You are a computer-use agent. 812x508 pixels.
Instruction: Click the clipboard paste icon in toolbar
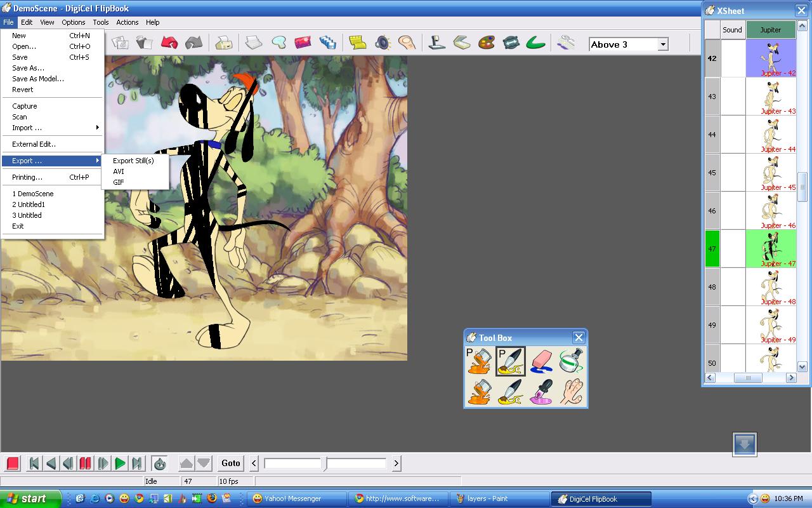coord(145,43)
